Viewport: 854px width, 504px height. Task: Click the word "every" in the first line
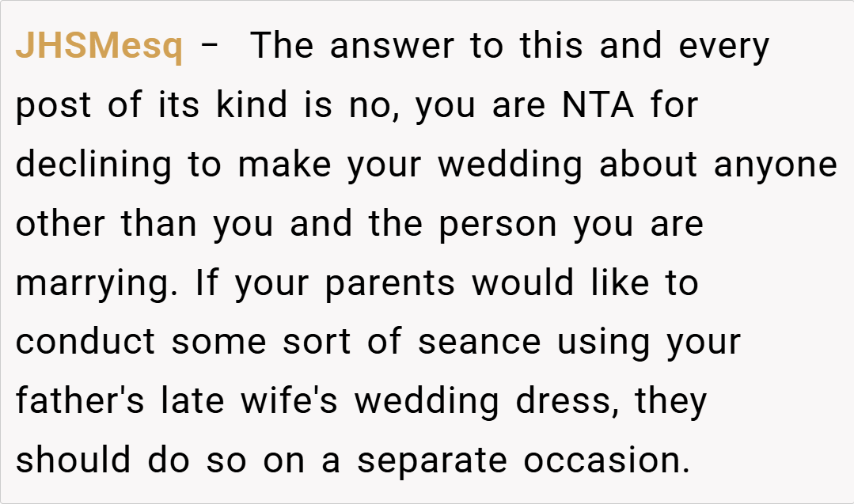point(723,47)
